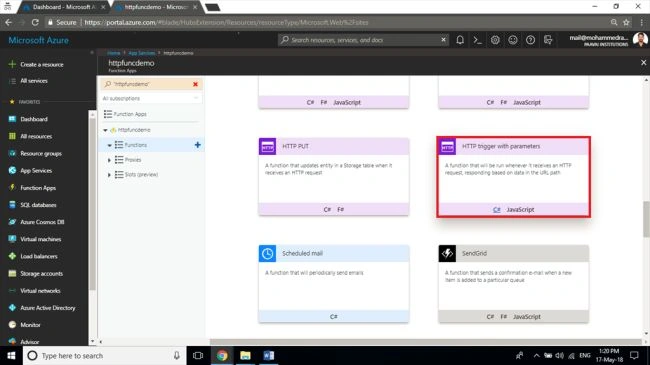650x365 pixels.
Task: Open File Explorer from the taskbar
Action: click(x=245, y=355)
